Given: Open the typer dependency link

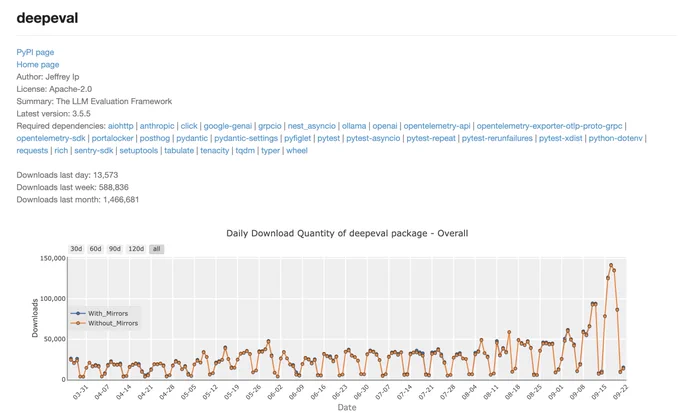Looking at the screenshot, I should click(x=270, y=150).
